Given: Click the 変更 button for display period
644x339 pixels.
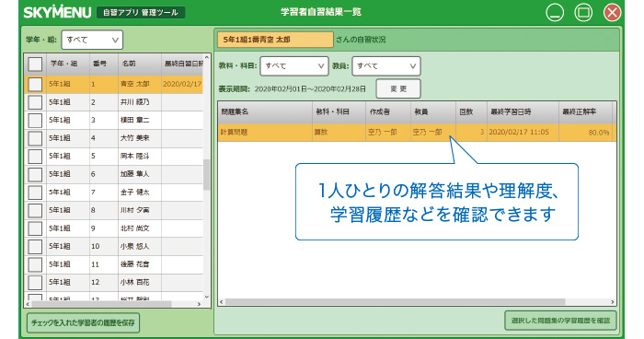Looking at the screenshot, I should tap(398, 88).
